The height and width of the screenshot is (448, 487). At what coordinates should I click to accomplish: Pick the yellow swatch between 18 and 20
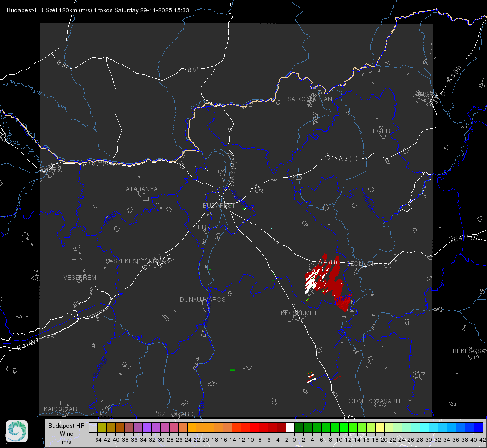(x=380, y=427)
